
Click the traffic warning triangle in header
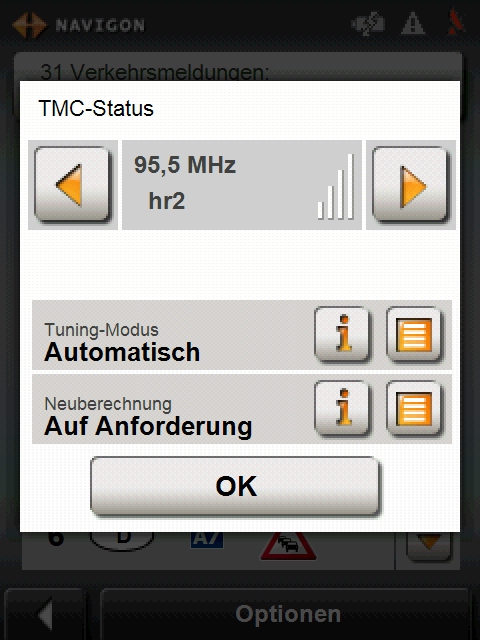click(x=413, y=24)
